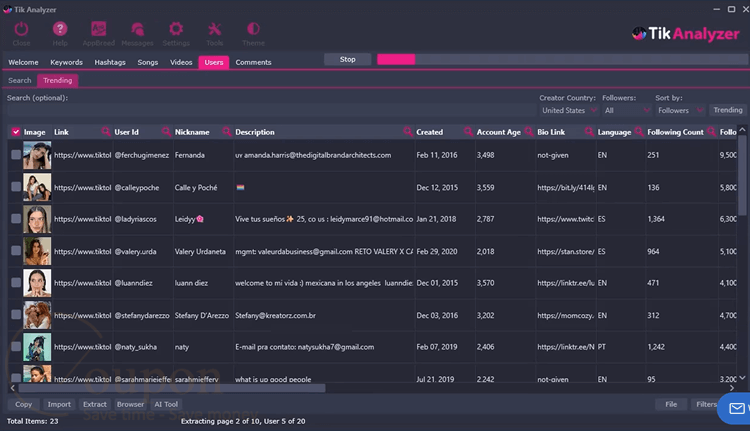Image resolution: width=750 pixels, height=431 pixels.
Task: Select the Trending sub-tab
Action: (x=57, y=80)
